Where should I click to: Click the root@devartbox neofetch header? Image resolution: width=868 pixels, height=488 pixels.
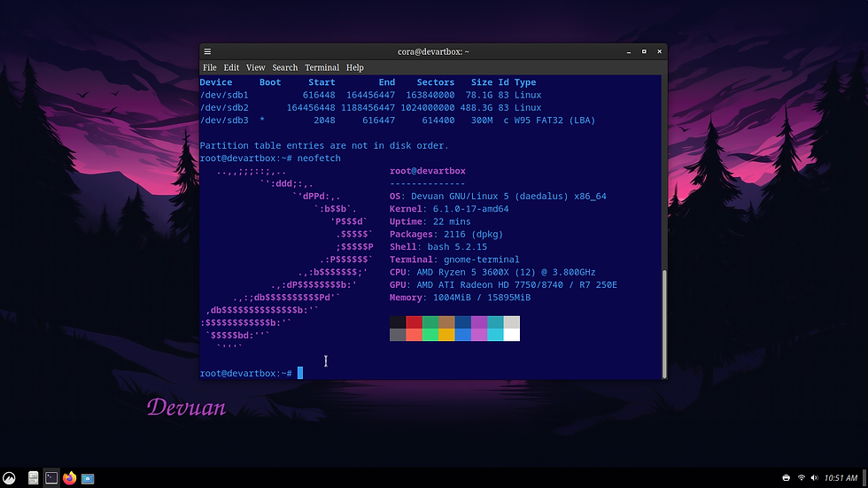427,171
